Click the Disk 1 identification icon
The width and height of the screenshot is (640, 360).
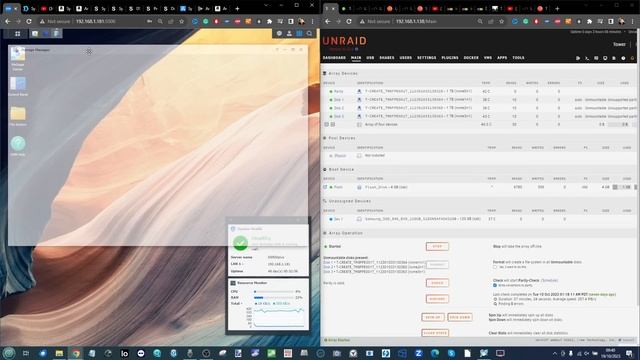(x=359, y=100)
